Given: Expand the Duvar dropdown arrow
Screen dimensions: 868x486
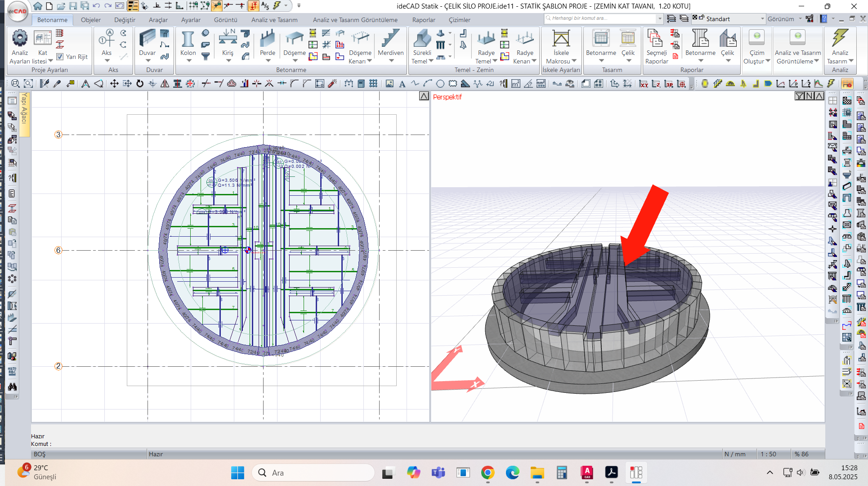Looking at the screenshot, I should 148,60.
